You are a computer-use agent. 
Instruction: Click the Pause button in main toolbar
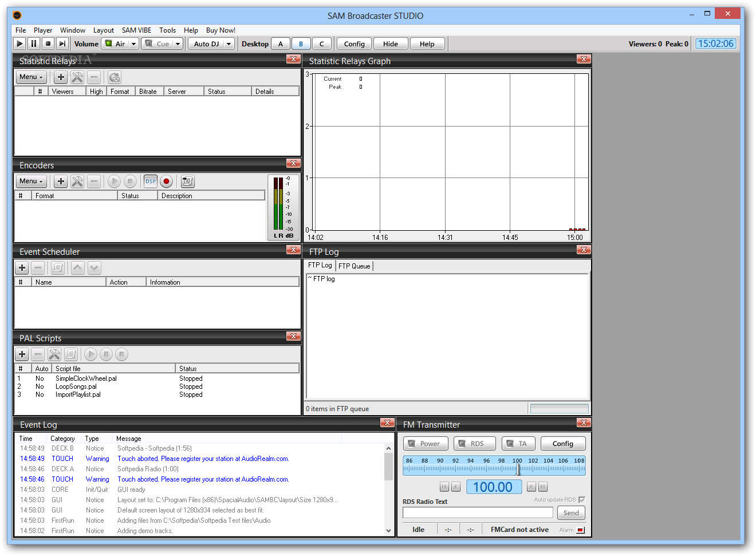click(34, 44)
